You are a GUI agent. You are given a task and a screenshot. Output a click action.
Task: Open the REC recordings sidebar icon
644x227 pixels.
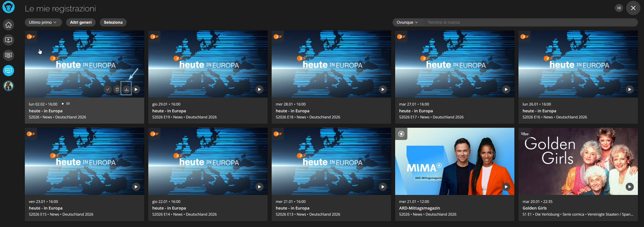tap(8, 70)
